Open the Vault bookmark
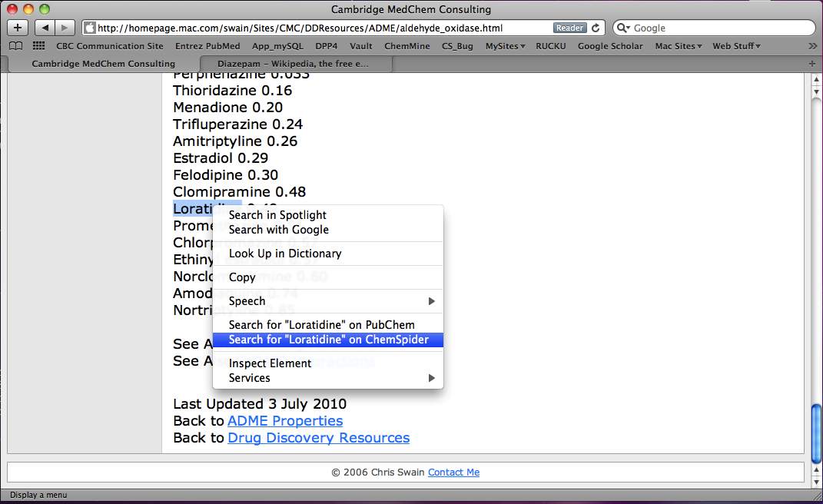This screenshot has width=823, height=504. (361, 46)
